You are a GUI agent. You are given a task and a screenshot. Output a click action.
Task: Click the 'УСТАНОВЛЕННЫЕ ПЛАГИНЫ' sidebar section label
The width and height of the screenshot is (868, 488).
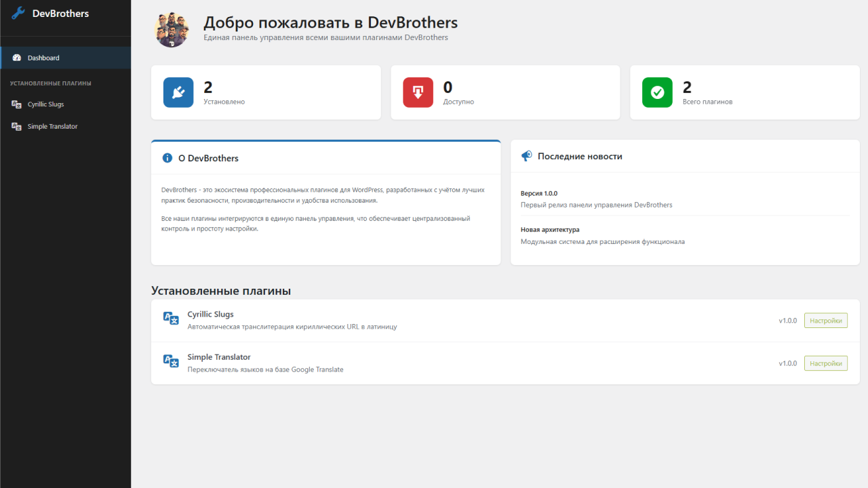coord(51,83)
